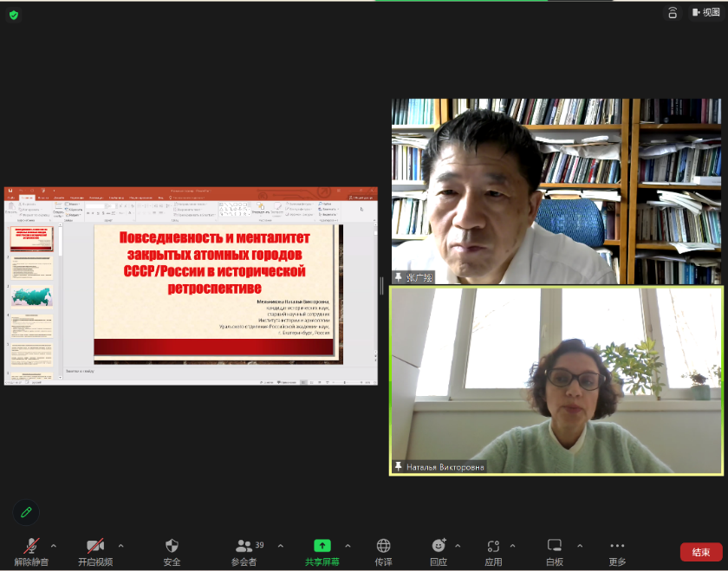
Task: Open Reactions (回应) emoji icon
Action: click(x=439, y=551)
